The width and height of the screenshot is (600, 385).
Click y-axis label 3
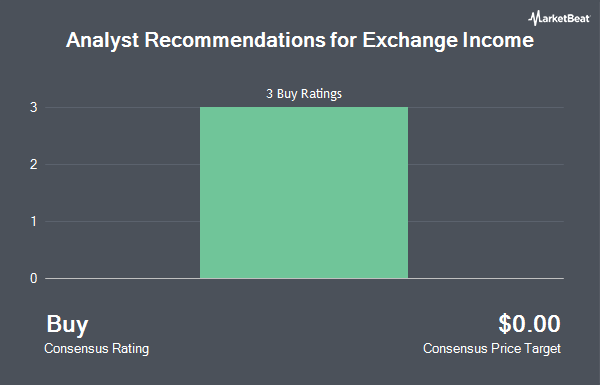34,108
